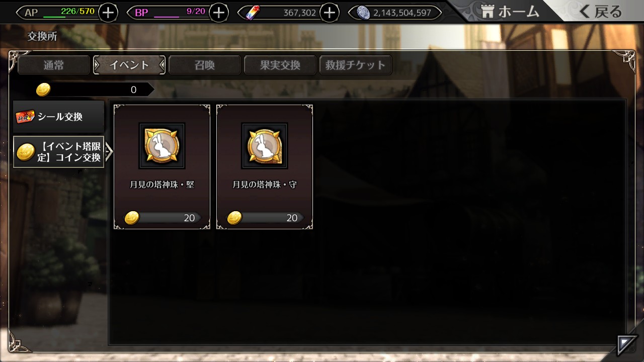This screenshot has height=362, width=644.
Task: Tap the plus icon next to AP
Action: [108, 13]
